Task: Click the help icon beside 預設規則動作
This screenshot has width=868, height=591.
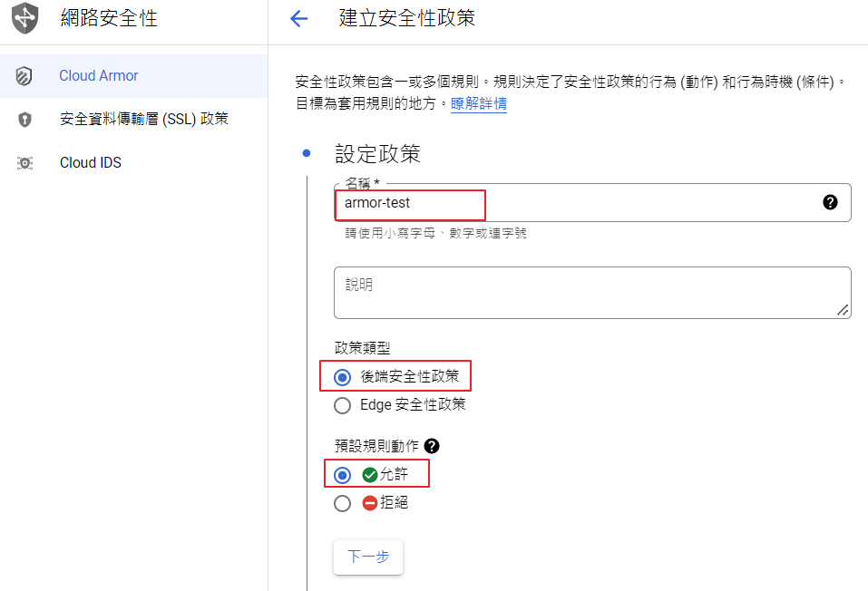Action: point(432,446)
